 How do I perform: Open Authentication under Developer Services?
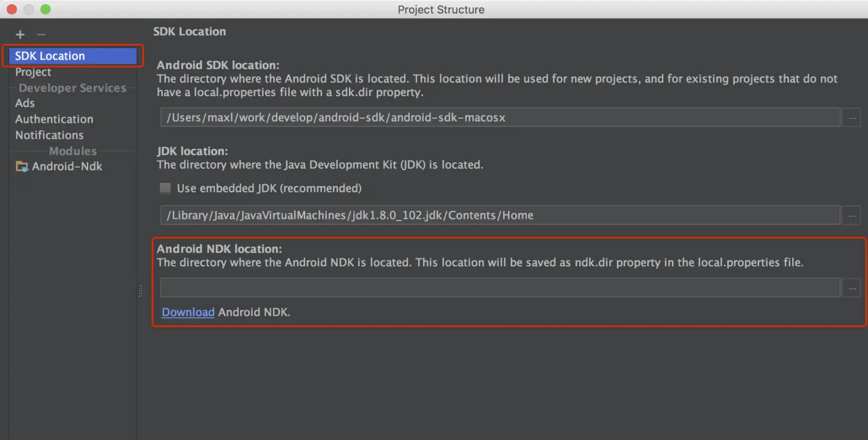click(54, 119)
